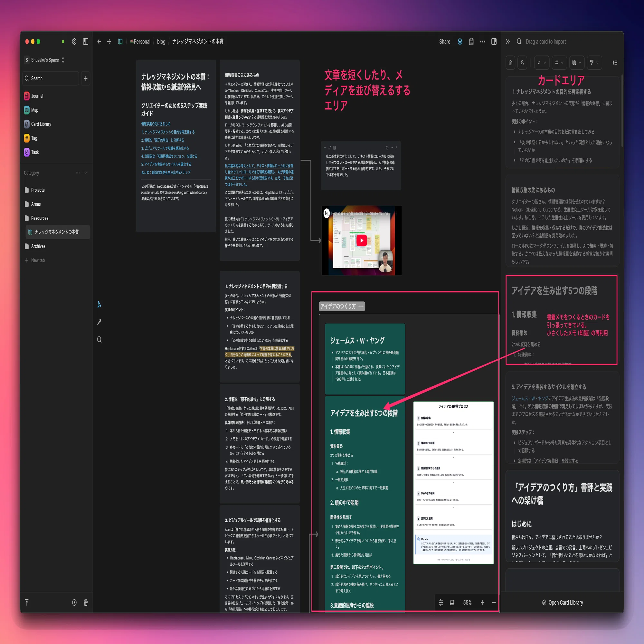The width and height of the screenshot is (644, 644).
Task: Go back with the left arrow
Action: coord(99,42)
